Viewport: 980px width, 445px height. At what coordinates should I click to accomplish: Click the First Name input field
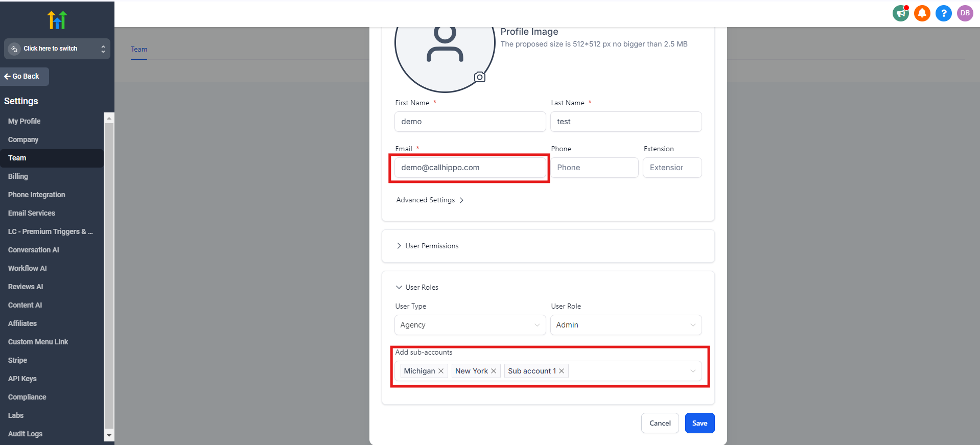click(x=470, y=122)
